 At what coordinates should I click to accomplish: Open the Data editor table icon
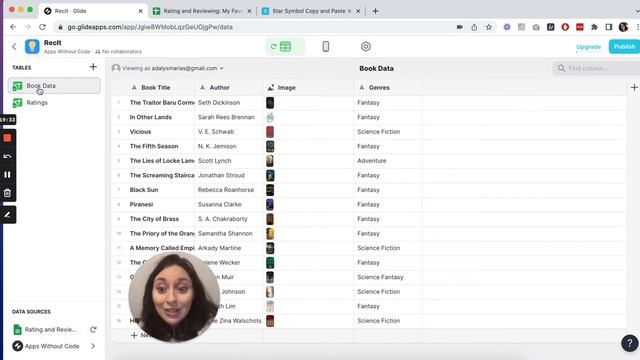coord(285,47)
